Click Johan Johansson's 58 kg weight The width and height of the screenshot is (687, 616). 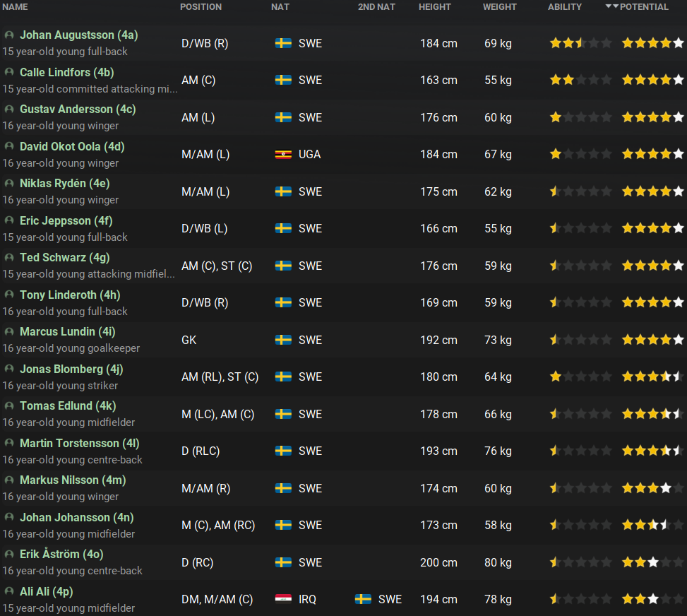tap(498, 526)
